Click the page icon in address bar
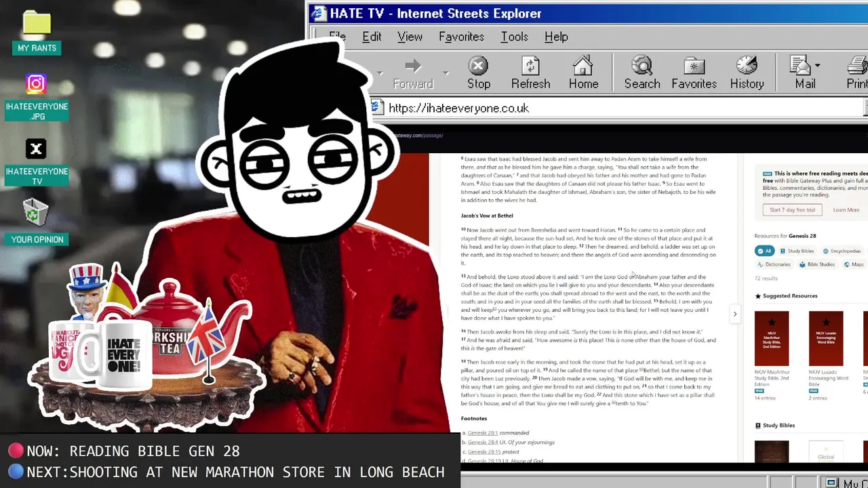Viewport: 868px width, 488px height. tap(378, 107)
